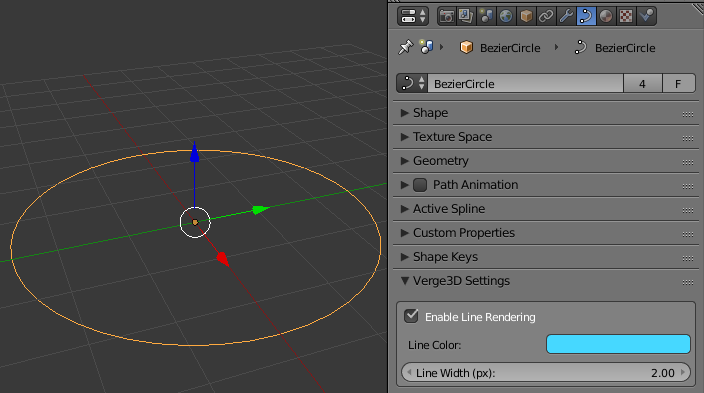Screen dimensions: 704x393
Task: Disable Enable Line Rendering checkbox
Action: 411,316
